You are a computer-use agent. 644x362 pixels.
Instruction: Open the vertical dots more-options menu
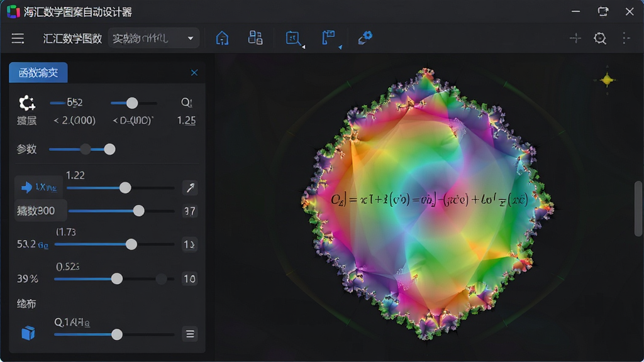(625, 38)
